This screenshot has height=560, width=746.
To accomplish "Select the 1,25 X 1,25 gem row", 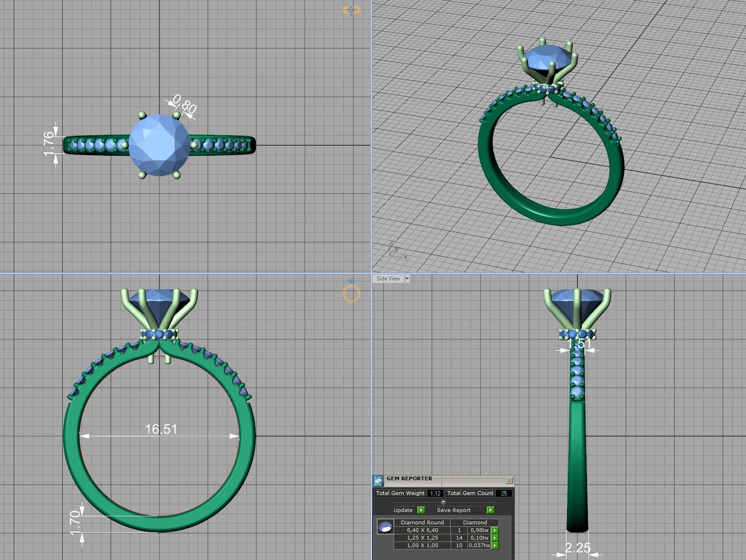I will [446, 538].
